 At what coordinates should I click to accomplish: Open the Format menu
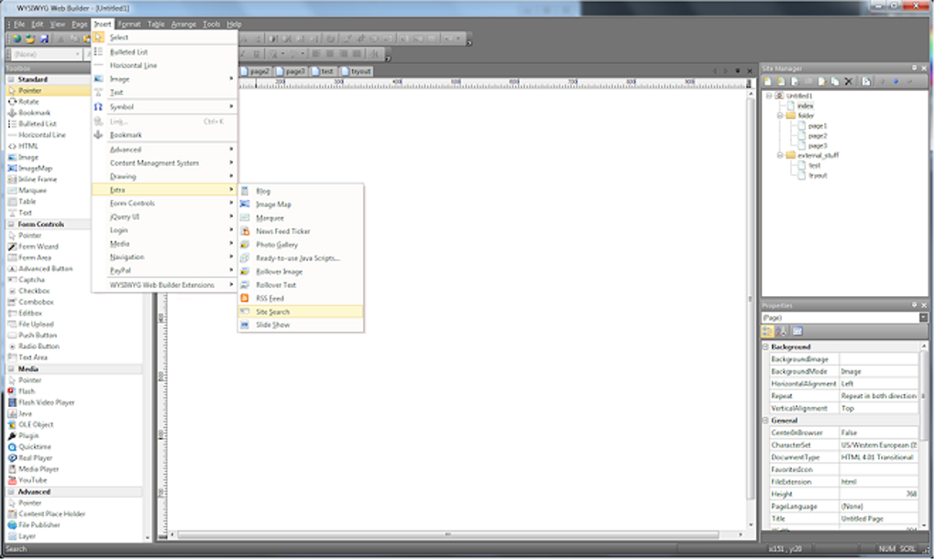click(x=129, y=25)
